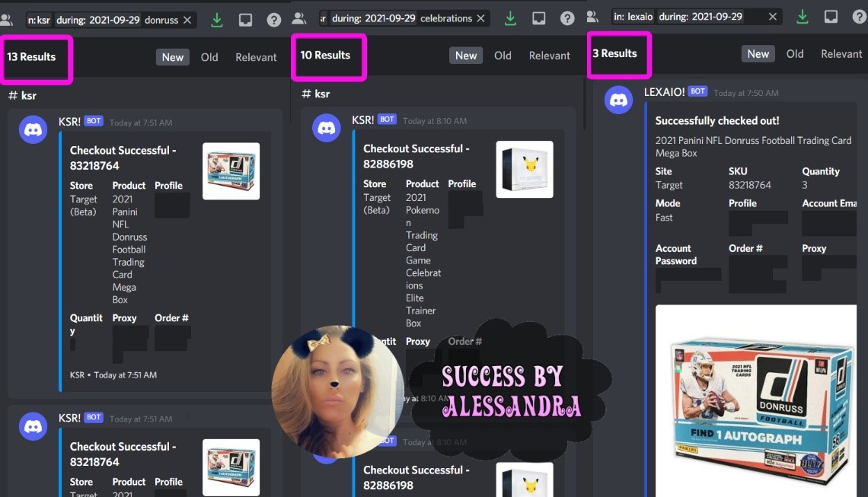The image size is (868, 497).
Task: Select Old sort tab under 10 Results
Action: click(503, 56)
